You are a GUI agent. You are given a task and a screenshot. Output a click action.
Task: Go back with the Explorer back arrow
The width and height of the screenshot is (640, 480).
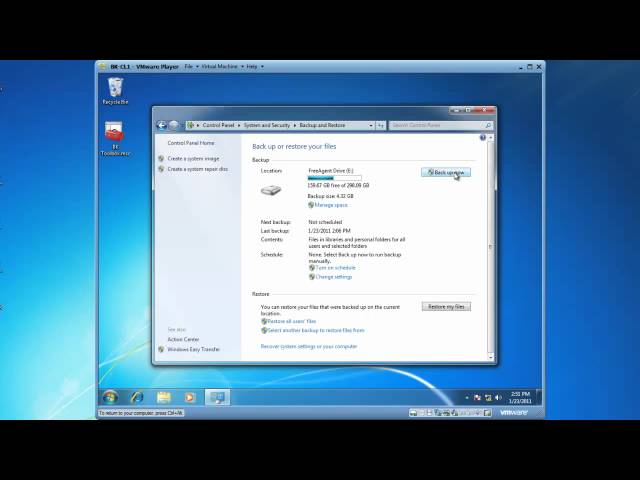[162, 125]
